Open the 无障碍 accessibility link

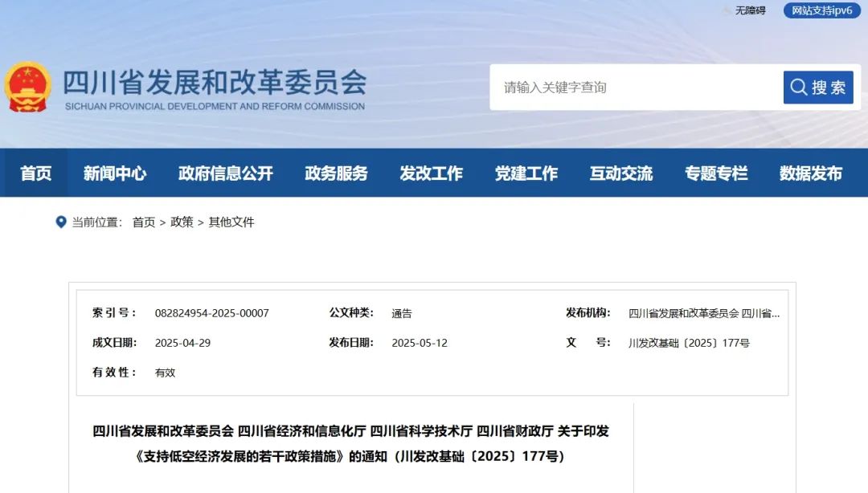point(750,10)
